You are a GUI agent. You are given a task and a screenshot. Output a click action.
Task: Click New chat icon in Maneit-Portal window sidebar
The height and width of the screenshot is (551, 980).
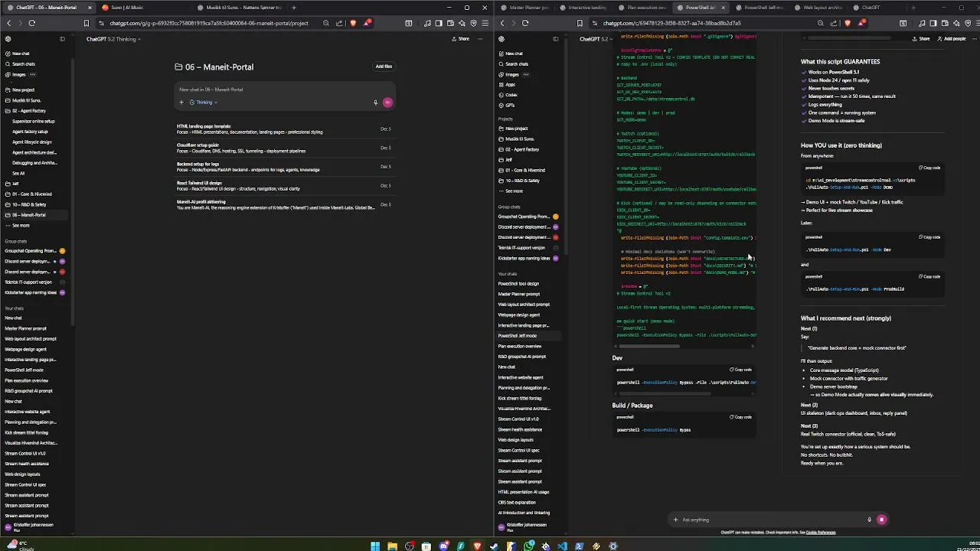click(8, 54)
